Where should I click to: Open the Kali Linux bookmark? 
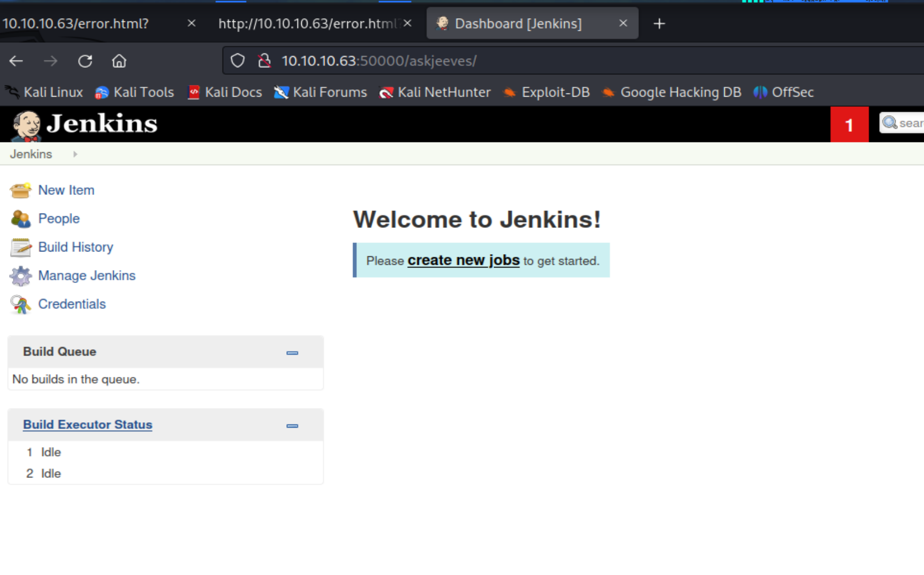pyautogui.click(x=45, y=92)
